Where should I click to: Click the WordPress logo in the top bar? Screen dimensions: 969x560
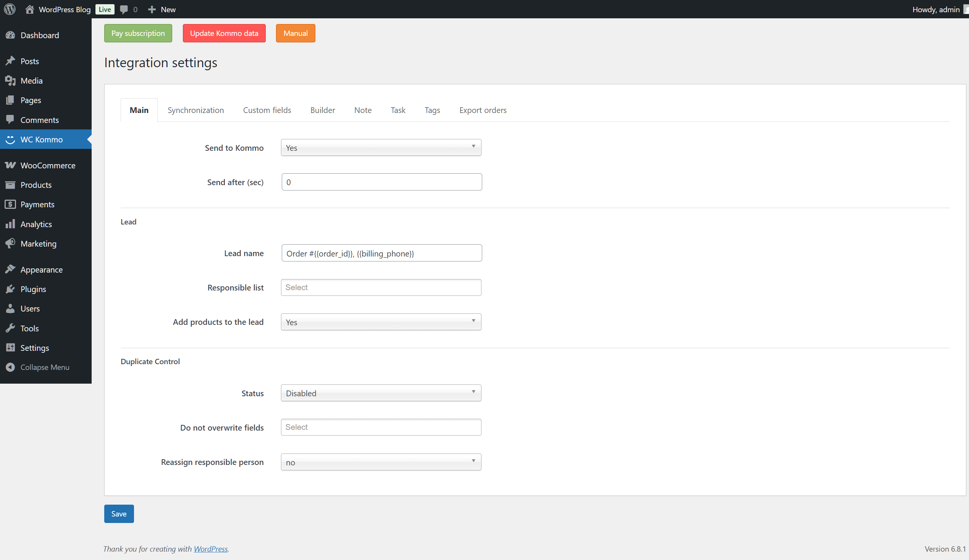point(9,9)
